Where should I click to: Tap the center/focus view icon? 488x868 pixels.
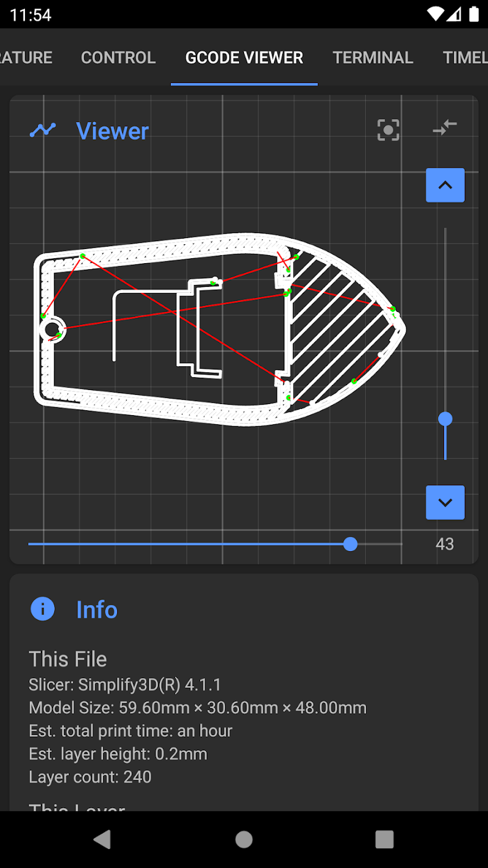point(389,130)
